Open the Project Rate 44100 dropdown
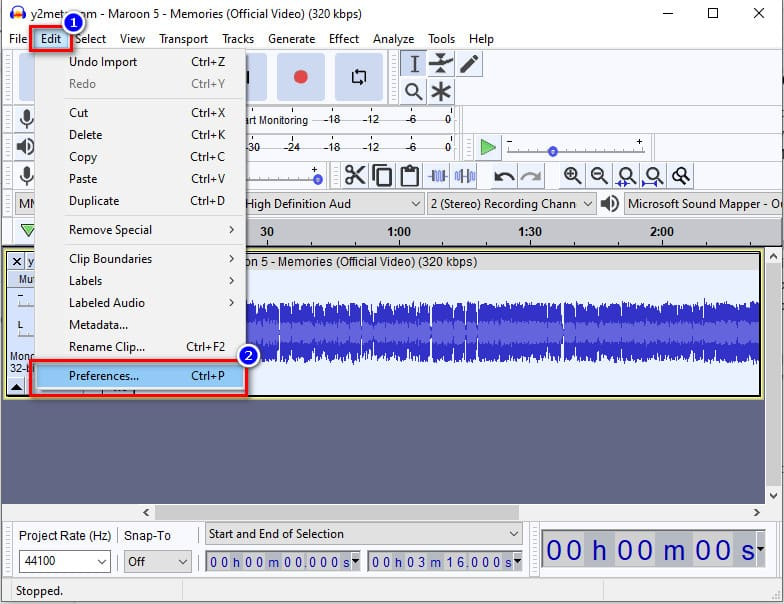Viewport: 784px width, 604px height. point(102,562)
